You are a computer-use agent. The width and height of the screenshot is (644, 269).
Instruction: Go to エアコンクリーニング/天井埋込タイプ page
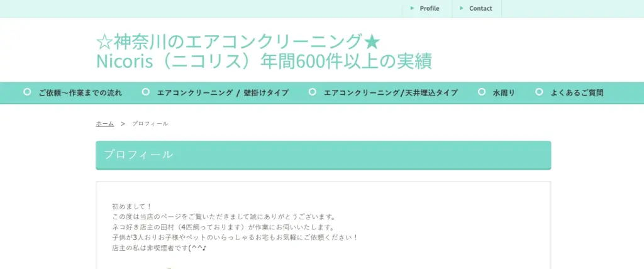[x=391, y=93]
